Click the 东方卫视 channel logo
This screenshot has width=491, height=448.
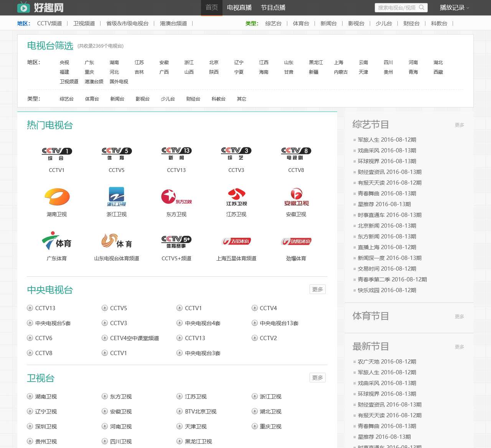coord(176,197)
